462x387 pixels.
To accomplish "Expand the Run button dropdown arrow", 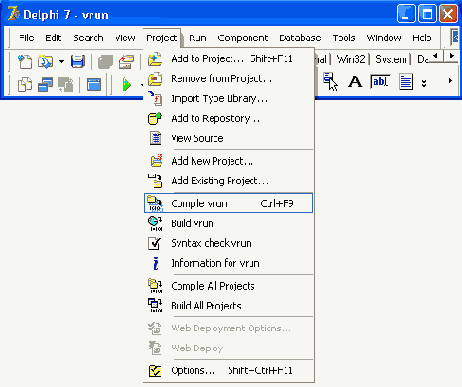I will pos(142,85).
